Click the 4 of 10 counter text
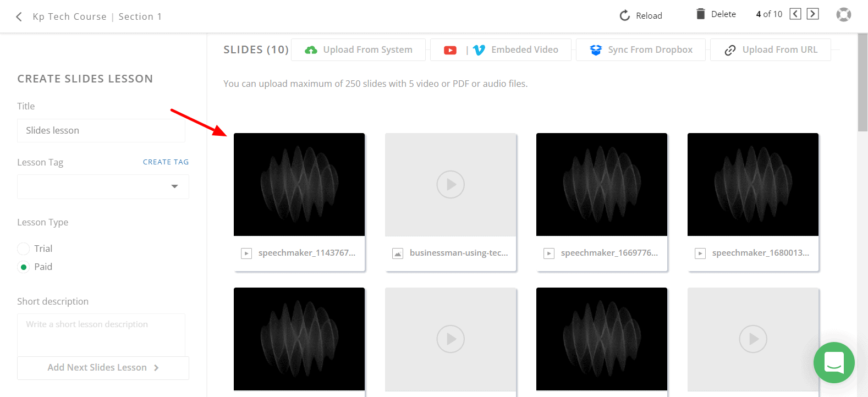This screenshot has width=868, height=397. click(769, 14)
